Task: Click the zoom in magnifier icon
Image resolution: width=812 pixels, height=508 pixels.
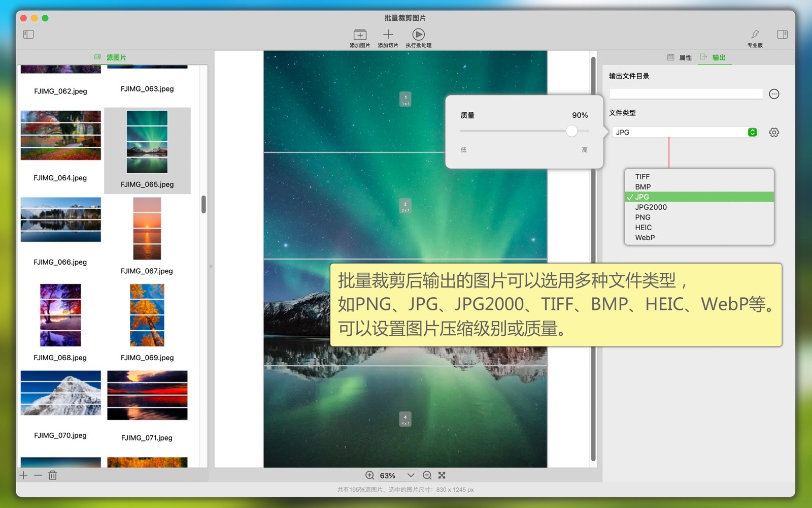Action: (x=370, y=475)
